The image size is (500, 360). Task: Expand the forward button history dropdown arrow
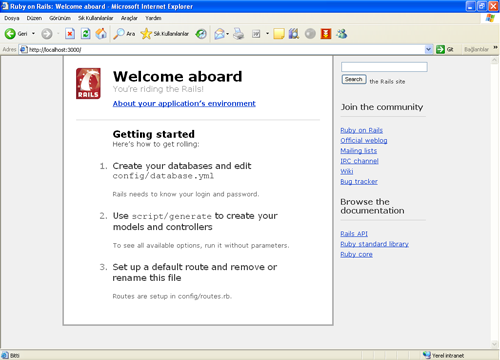[58, 34]
